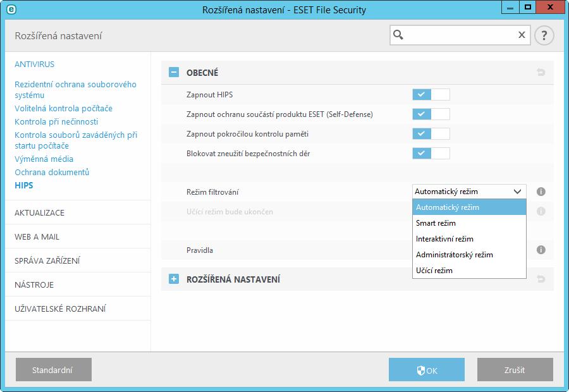Open Výměnná média settings
The height and width of the screenshot is (392, 569).
(44, 159)
